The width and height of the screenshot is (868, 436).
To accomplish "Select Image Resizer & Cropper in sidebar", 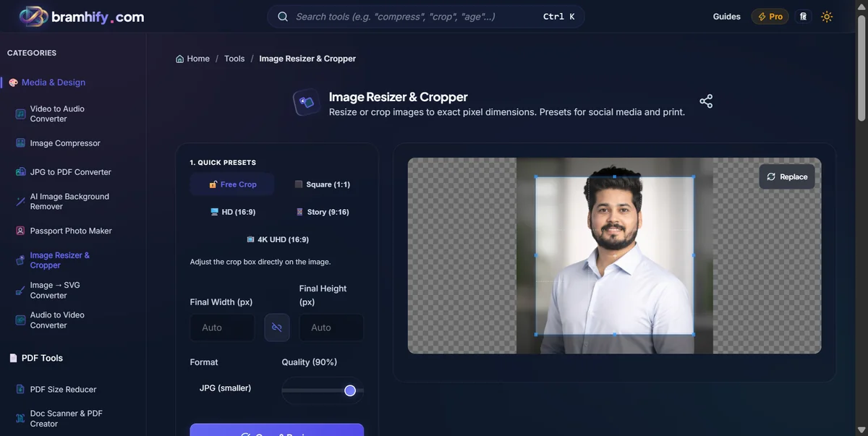I will tap(60, 260).
